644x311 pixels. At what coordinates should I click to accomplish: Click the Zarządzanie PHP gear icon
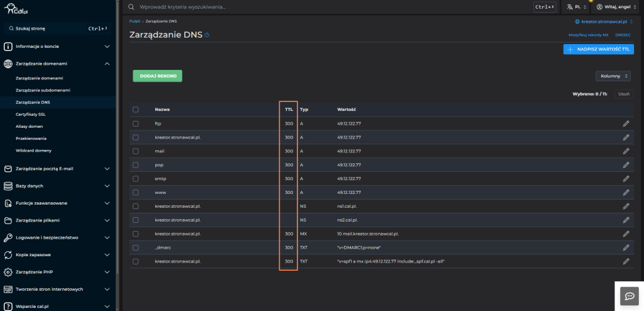(x=8, y=273)
